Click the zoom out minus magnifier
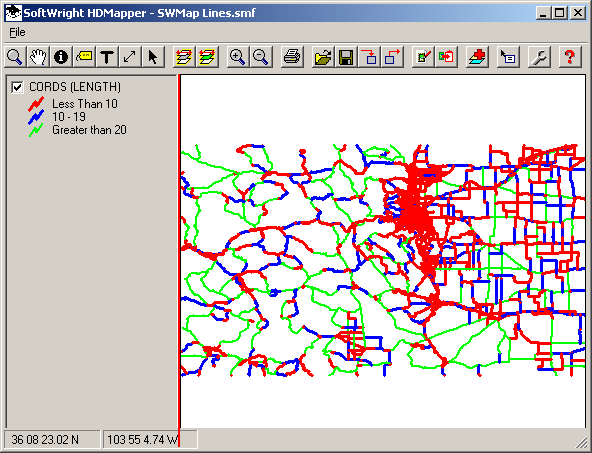This screenshot has width=592, height=453. pyautogui.click(x=261, y=57)
